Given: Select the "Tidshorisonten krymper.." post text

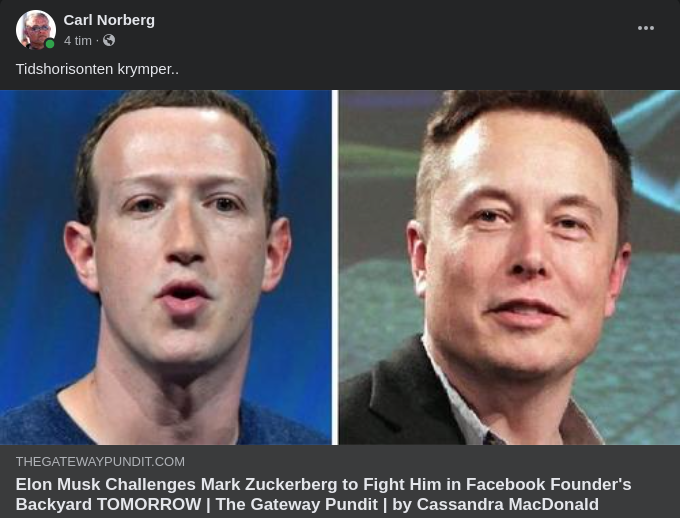Looking at the screenshot, I should point(97,69).
